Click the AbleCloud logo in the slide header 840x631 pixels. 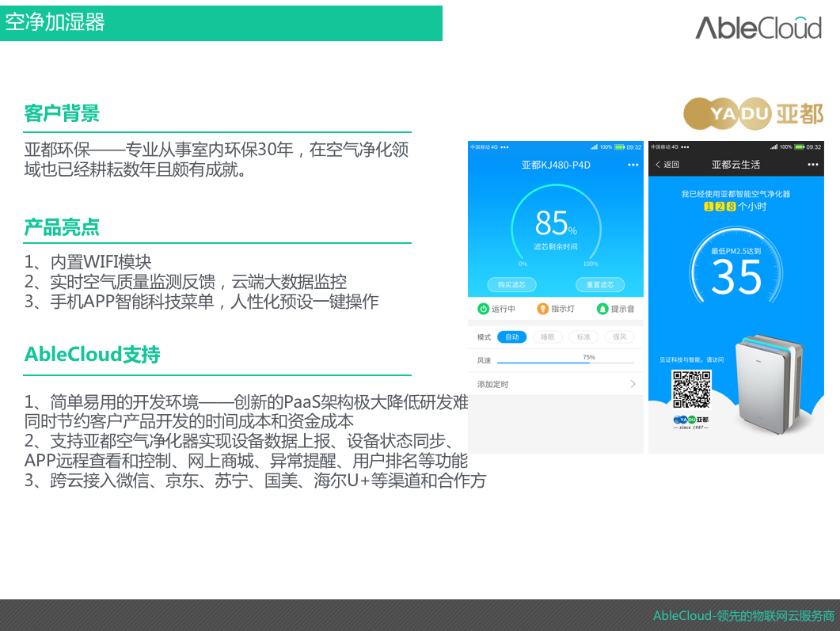(x=758, y=28)
